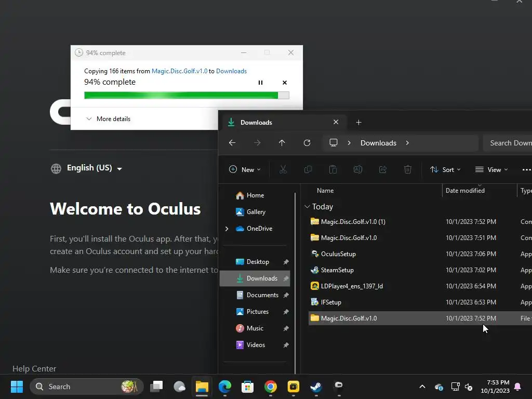Click the Cut scissors icon
Image resolution: width=532 pixels, height=399 pixels.
283,169
